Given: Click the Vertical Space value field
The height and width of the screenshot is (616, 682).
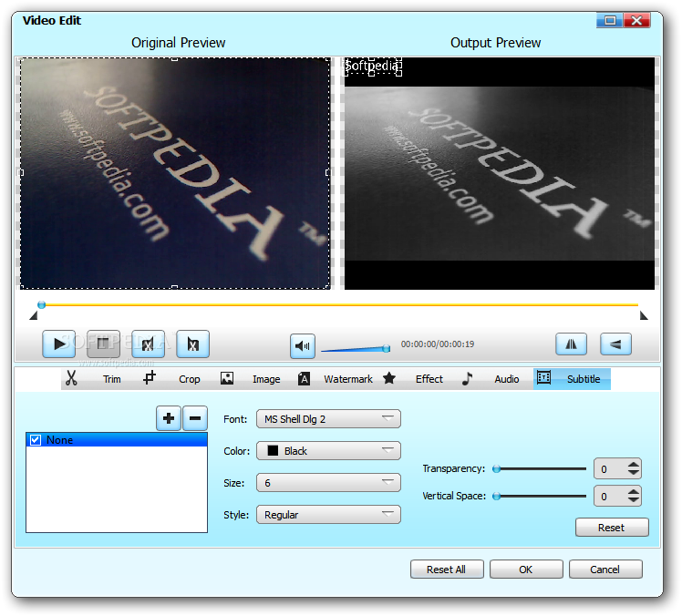Looking at the screenshot, I should [611, 497].
